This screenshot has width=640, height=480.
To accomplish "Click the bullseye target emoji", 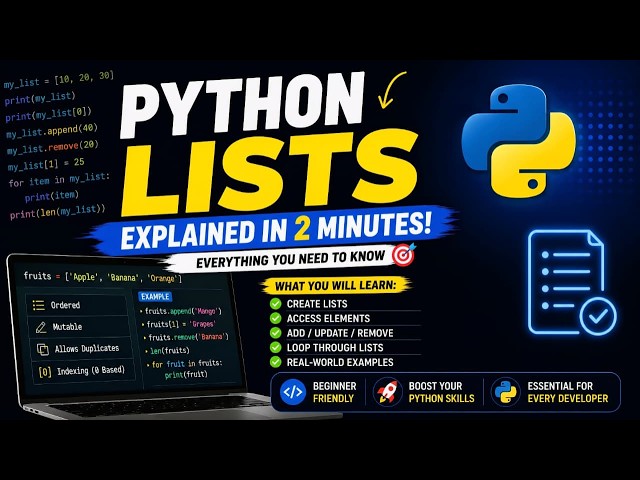I will (x=404, y=254).
